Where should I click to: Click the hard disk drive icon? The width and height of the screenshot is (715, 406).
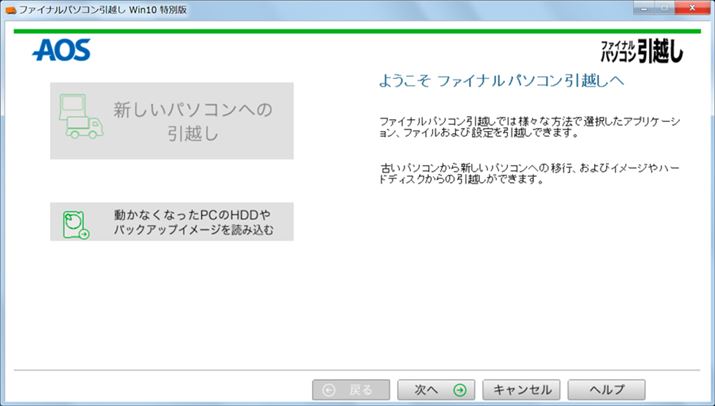point(75,224)
